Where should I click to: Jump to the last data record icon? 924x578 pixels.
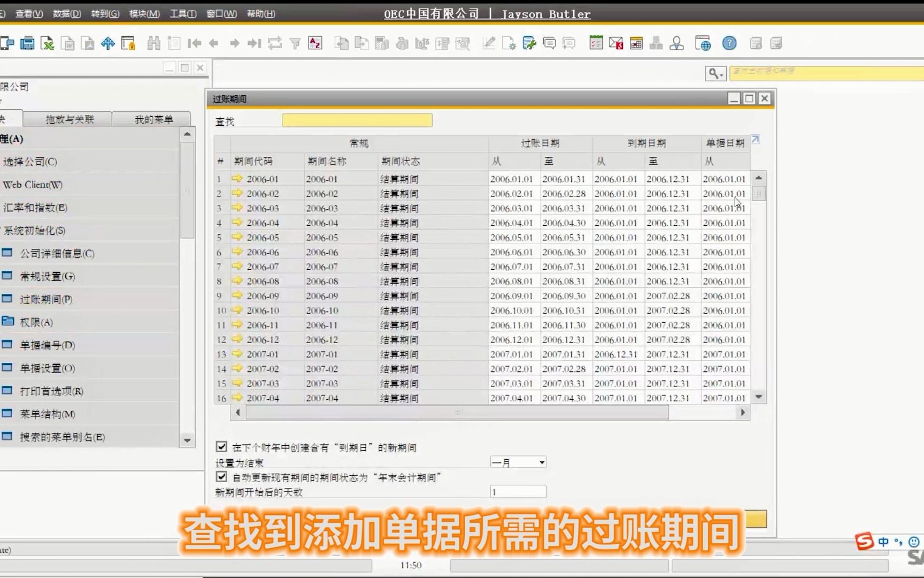(x=255, y=43)
